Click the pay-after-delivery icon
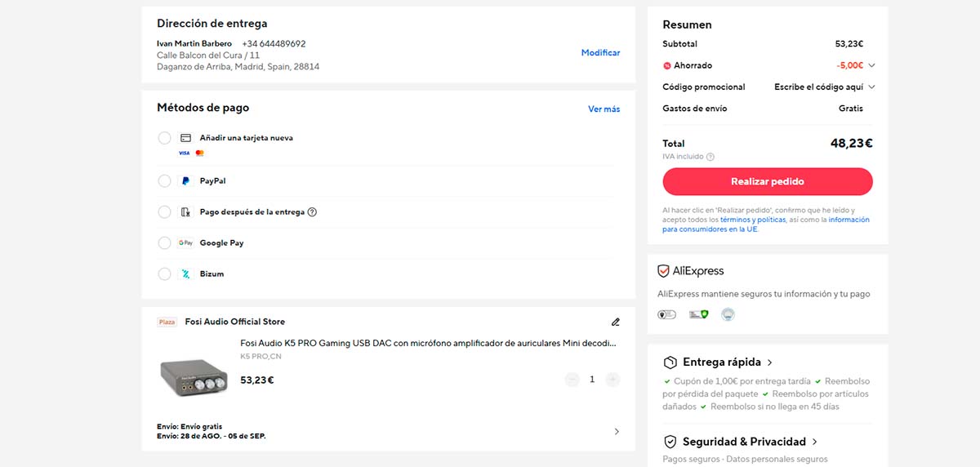The width and height of the screenshot is (980, 467). click(x=185, y=212)
